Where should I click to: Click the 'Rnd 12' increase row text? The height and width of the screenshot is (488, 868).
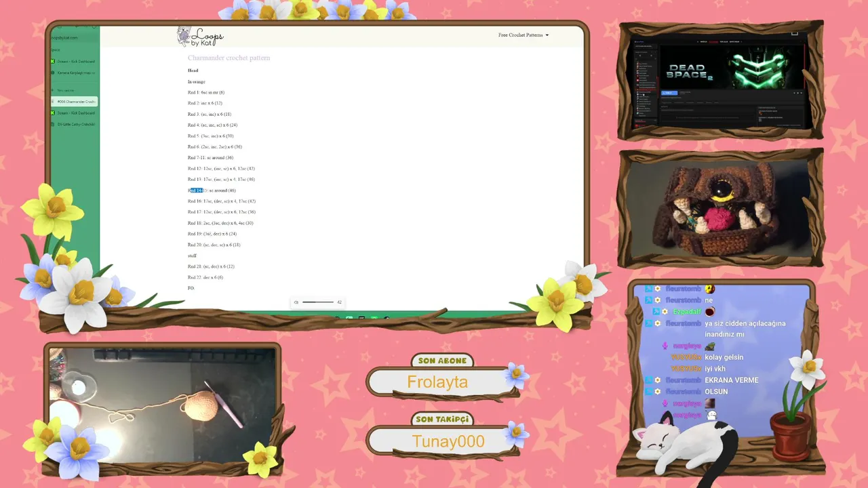coord(221,169)
